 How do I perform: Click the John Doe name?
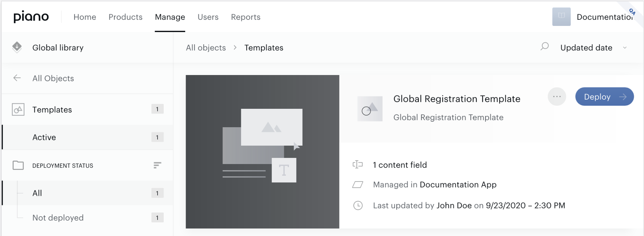pos(454,205)
